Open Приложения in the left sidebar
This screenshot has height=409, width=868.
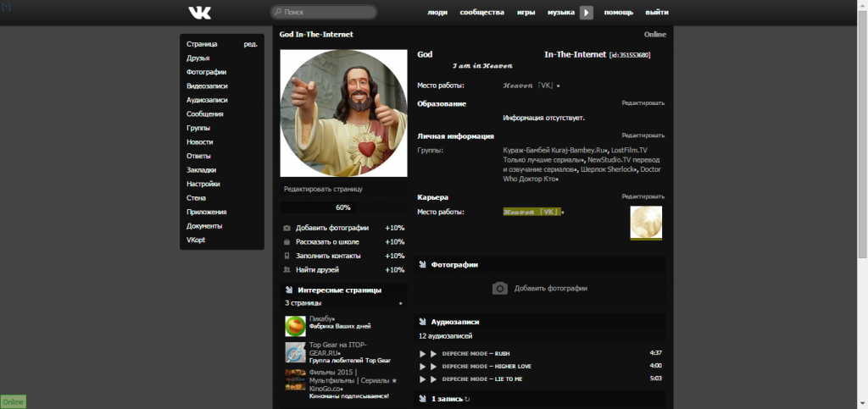click(207, 213)
